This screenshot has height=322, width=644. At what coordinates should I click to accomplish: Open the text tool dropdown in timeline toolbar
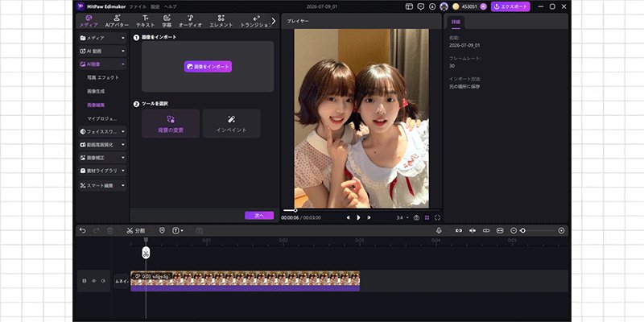point(178,231)
